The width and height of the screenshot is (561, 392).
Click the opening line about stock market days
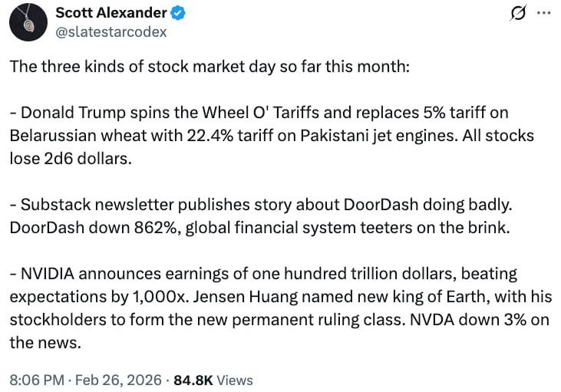pos(210,67)
